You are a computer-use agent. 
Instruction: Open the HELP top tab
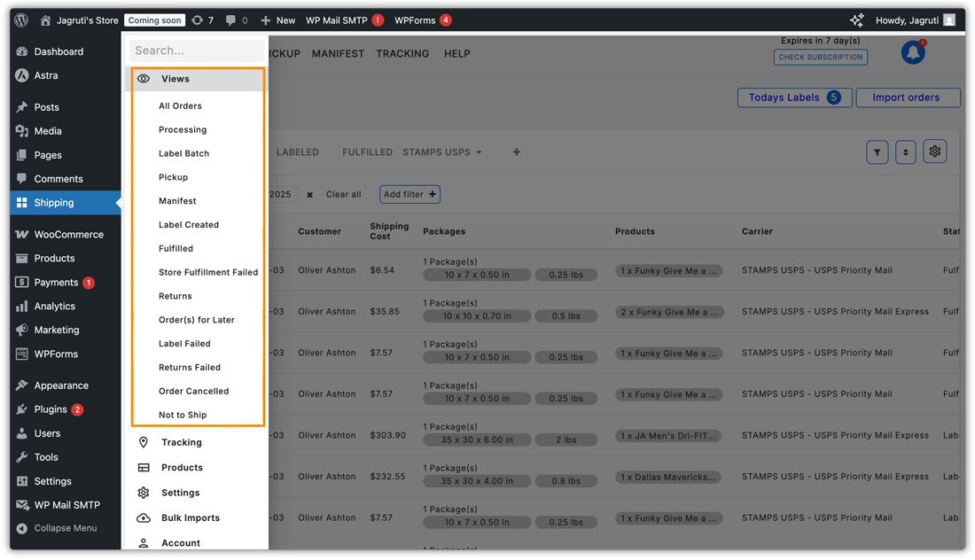click(x=457, y=53)
